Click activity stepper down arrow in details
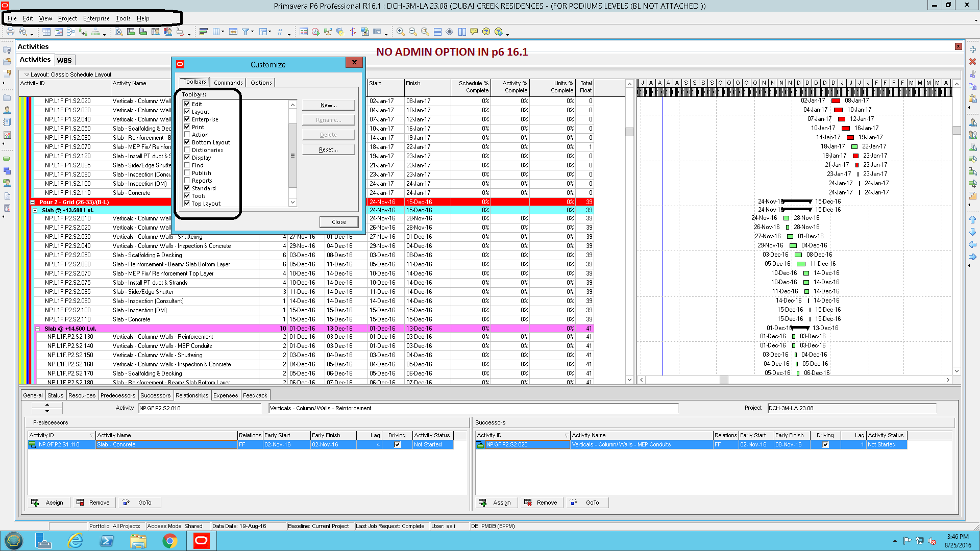Screen dimensions: 980x551 point(47,411)
